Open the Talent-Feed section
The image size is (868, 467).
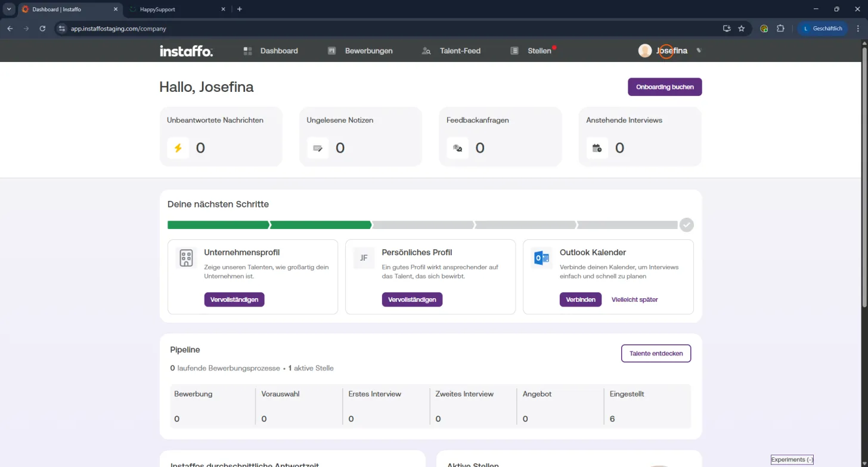451,51
